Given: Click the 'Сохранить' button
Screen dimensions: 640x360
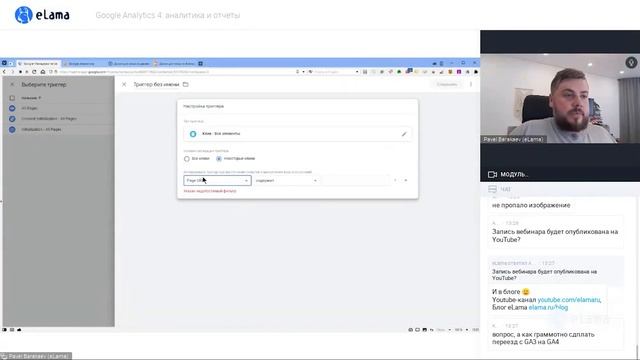Looking at the screenshot, I should click(x=447, y=84).
